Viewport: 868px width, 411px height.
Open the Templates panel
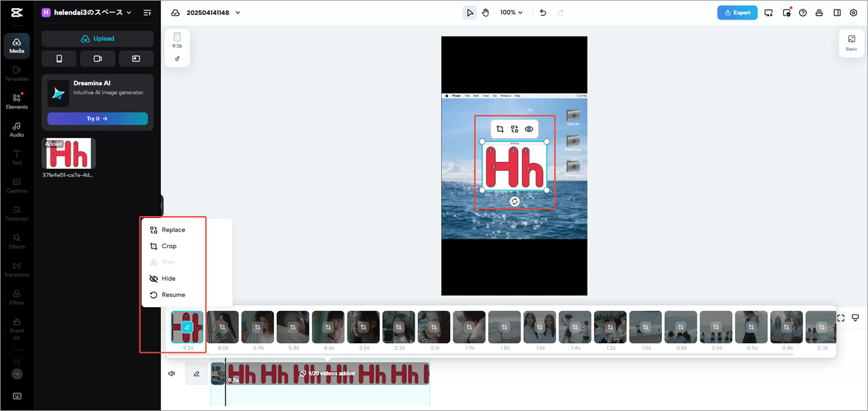coord(17,72)
